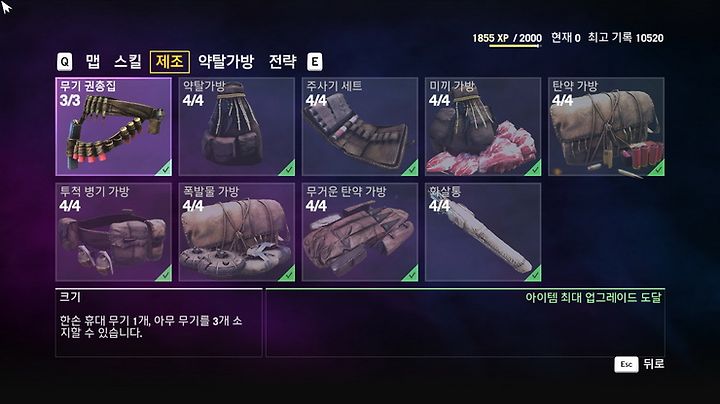This screenshot has height=404, width=720.
Task: Pick the 탄약 가방 ammo bag
Action: [x=606, y=127]
